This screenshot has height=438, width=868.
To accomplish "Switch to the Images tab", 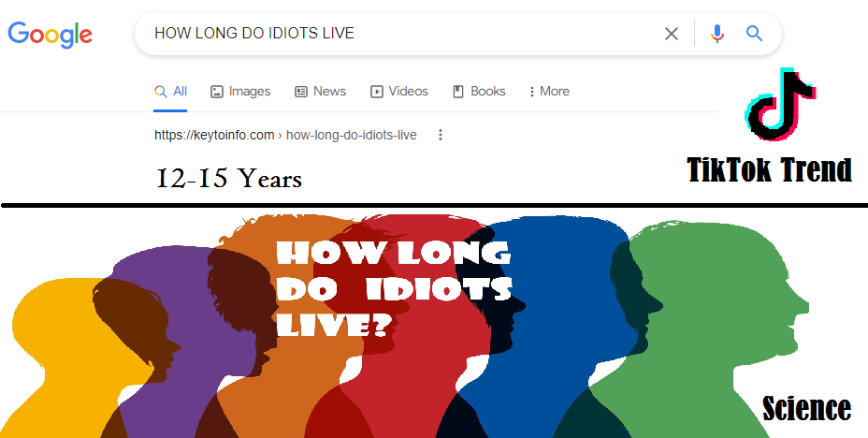I will tap(240, 92).
